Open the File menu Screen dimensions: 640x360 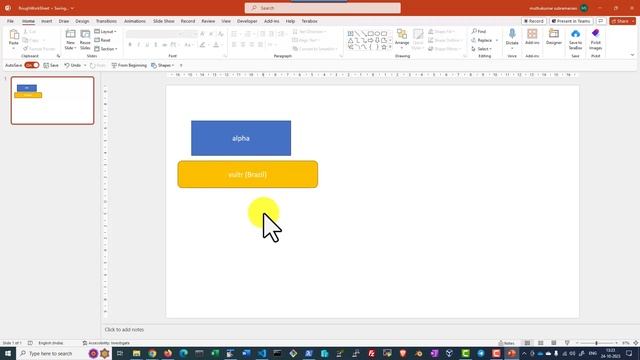point(10,21)
